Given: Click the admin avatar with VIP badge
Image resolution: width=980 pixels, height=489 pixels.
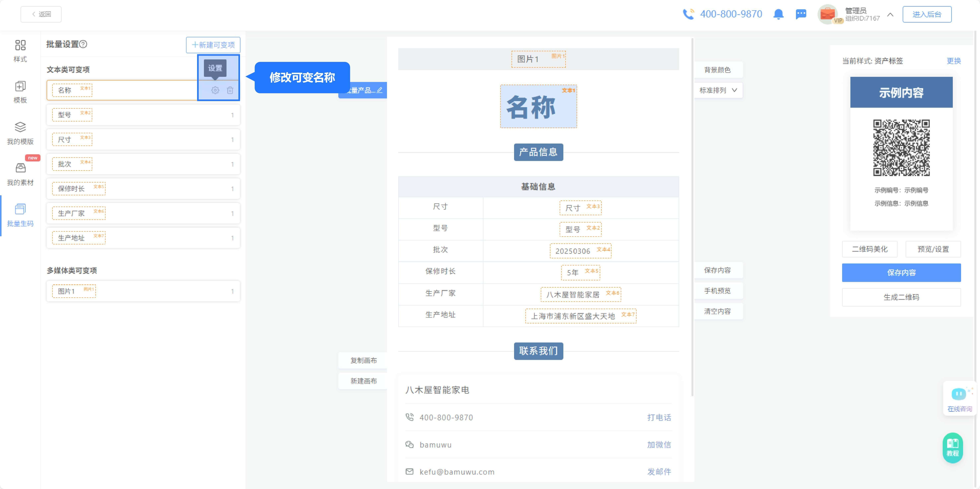Looking at the screenshot, I should [x=828, y=14].
